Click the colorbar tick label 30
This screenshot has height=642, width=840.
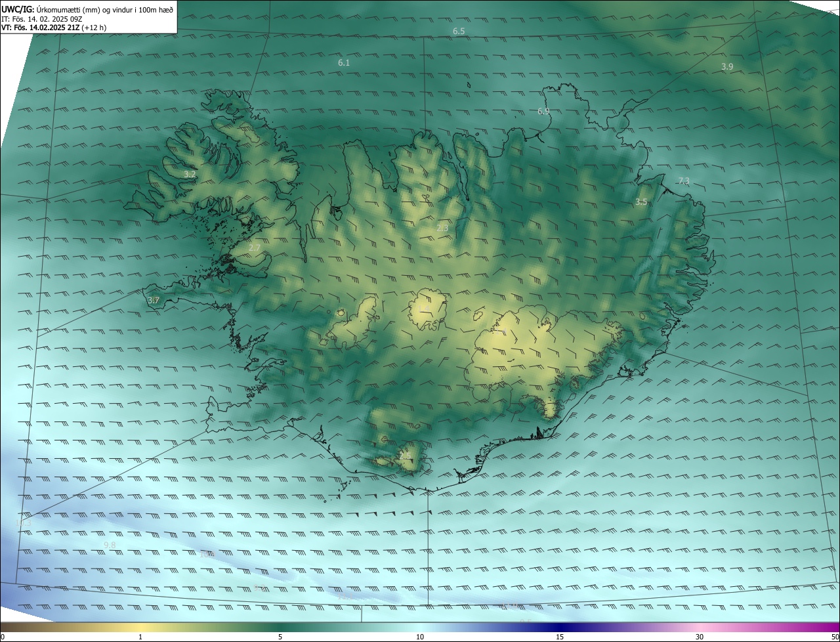point(700,637)
